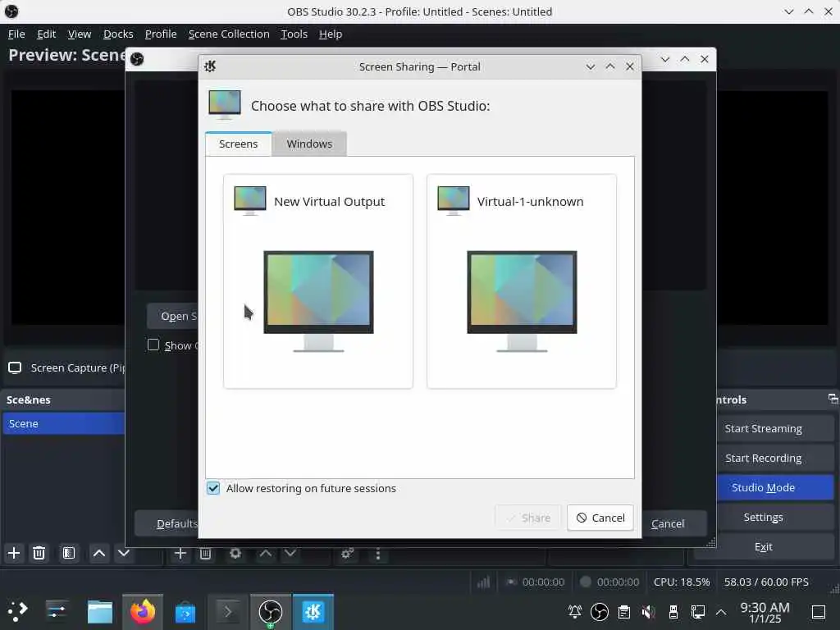Click the Screen Capture (PipeWire) source label
840x630 pixels.
coord(78,367)
